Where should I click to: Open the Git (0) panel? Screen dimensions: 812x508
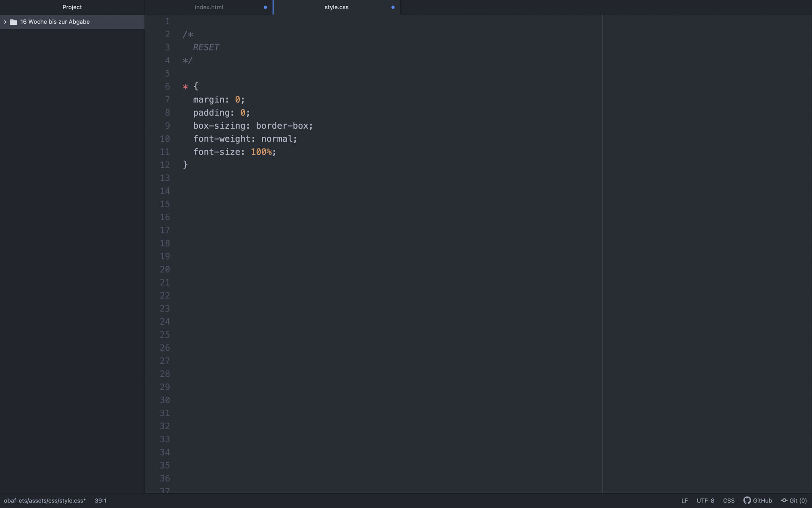[x=794, y=500]
